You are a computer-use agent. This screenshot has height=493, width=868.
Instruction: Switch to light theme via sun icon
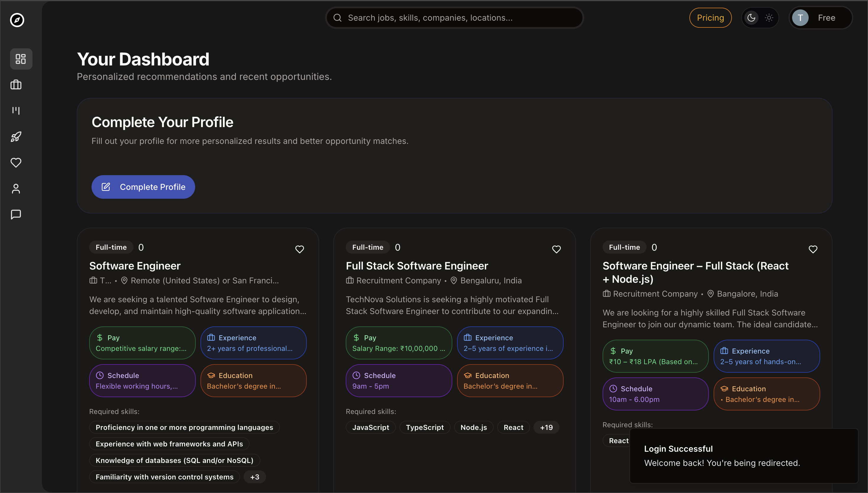point(769,18)
